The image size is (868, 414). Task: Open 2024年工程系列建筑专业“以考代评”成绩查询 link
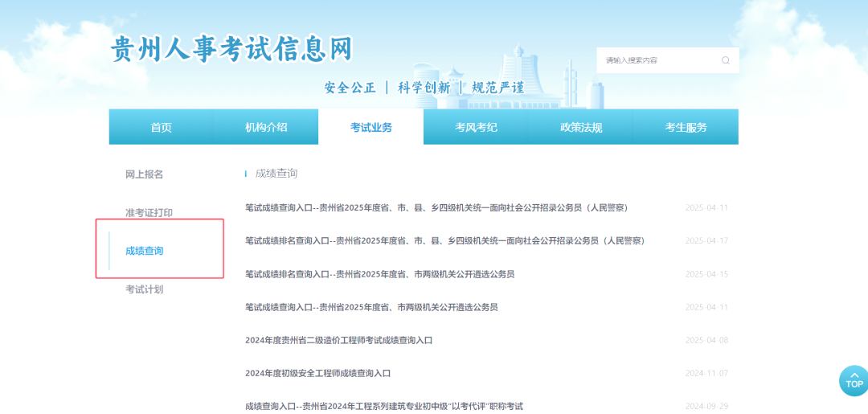tap(384, 406)
